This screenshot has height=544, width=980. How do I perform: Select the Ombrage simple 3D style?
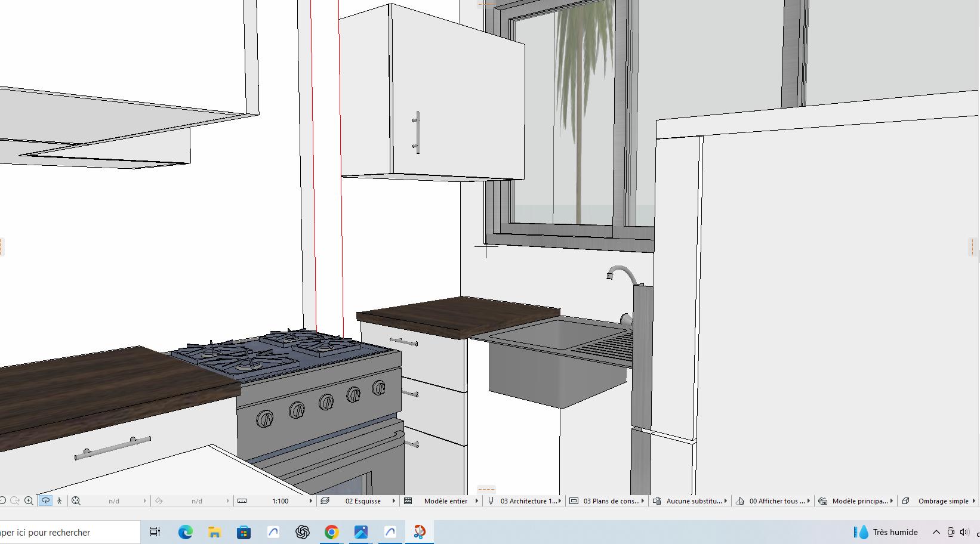pos(943,501)
